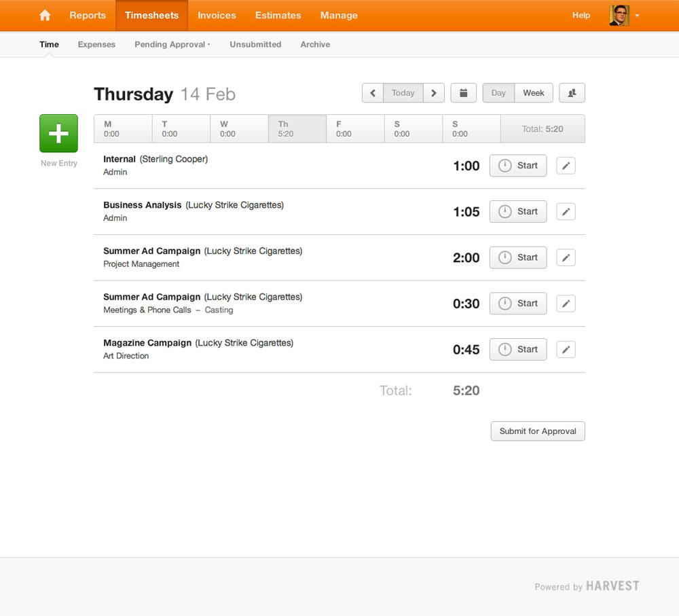Click the home icon in navigation bar

click(45, 15)
